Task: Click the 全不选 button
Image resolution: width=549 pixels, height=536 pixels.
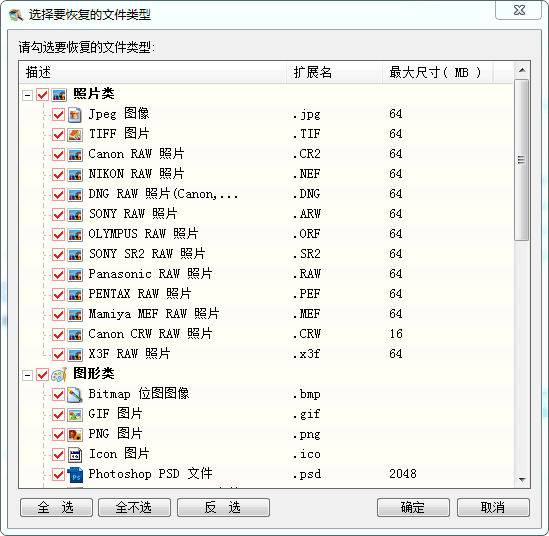Action: (134, 507)
